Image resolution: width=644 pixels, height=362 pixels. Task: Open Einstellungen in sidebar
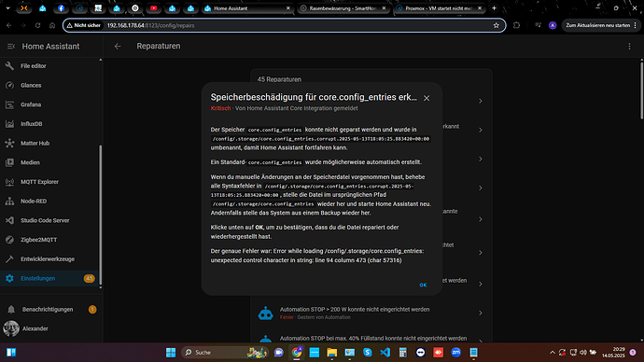[49, 278]
